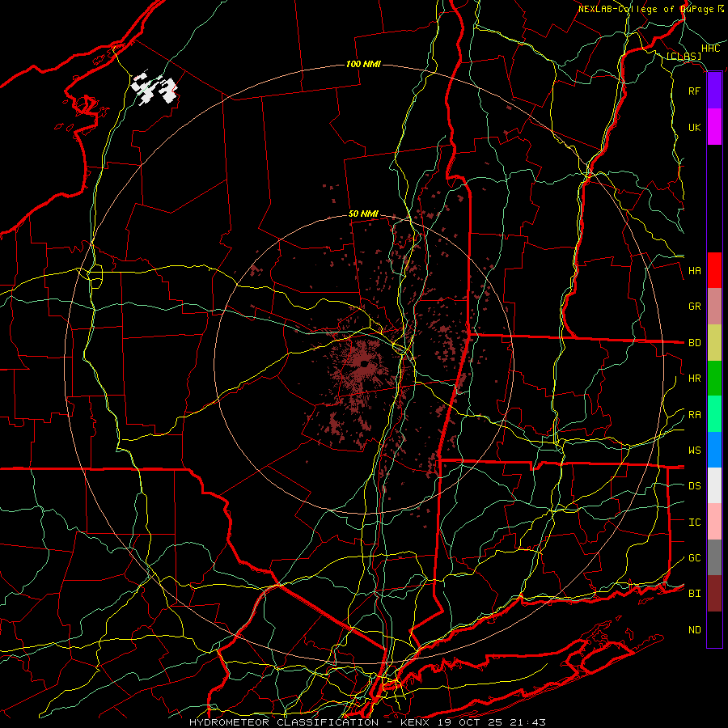Click the 100 NMI range ring label
Screen dimensions: 728x728
tap(363, 64)
